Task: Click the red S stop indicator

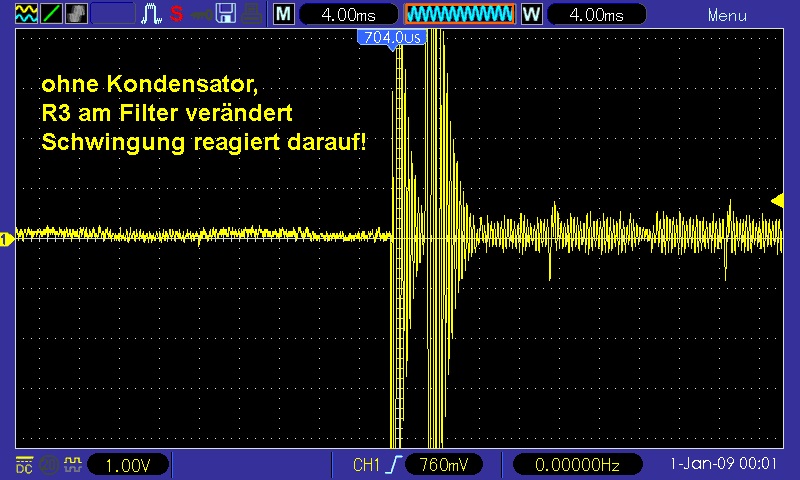Action: tap(177, 14)
